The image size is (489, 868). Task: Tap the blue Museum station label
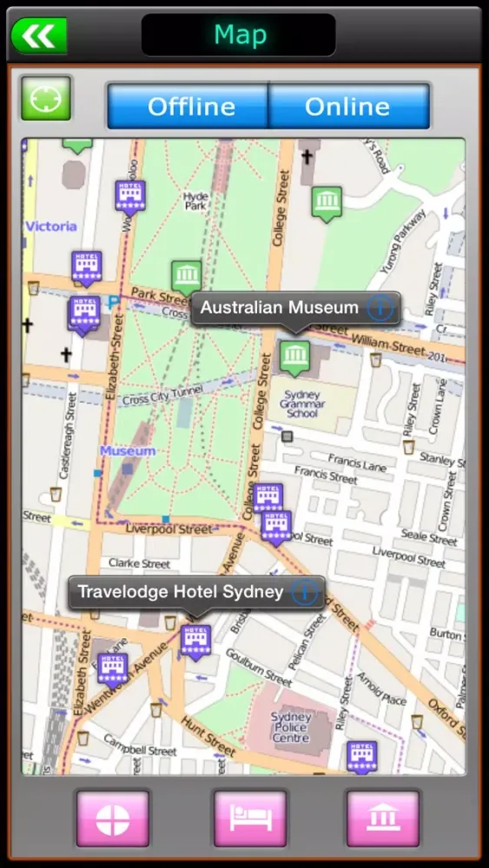[128, 451]
